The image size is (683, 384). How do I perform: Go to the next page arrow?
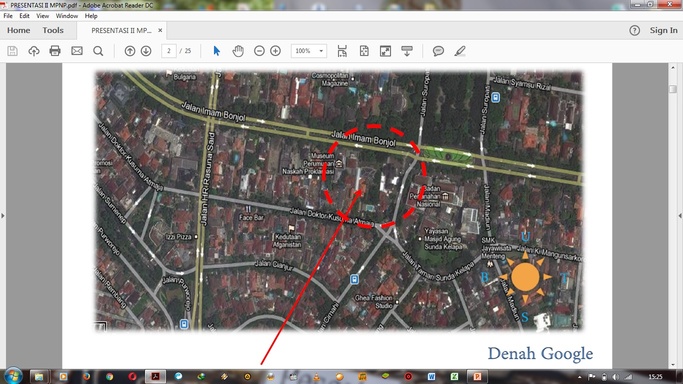coord(146,51)
